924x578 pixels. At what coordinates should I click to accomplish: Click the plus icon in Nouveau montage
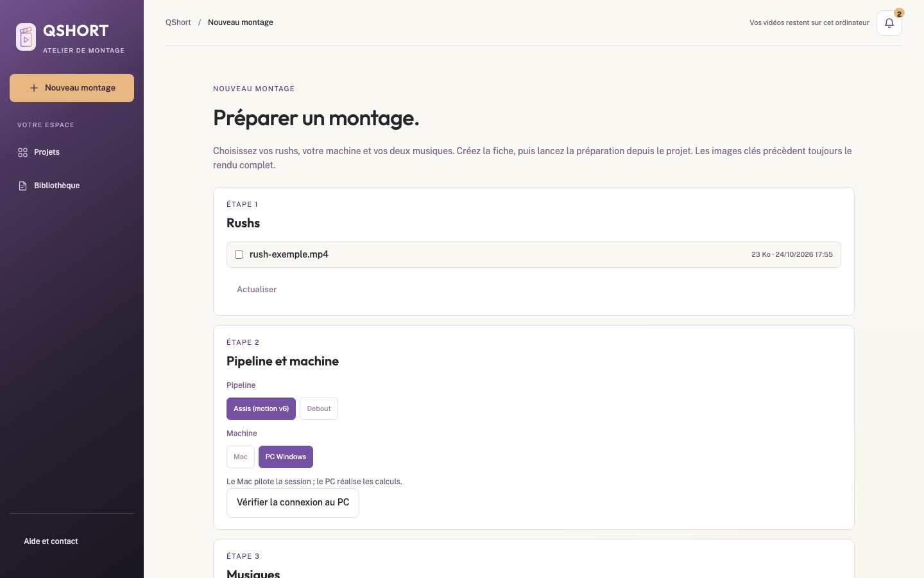coord(34,88)
